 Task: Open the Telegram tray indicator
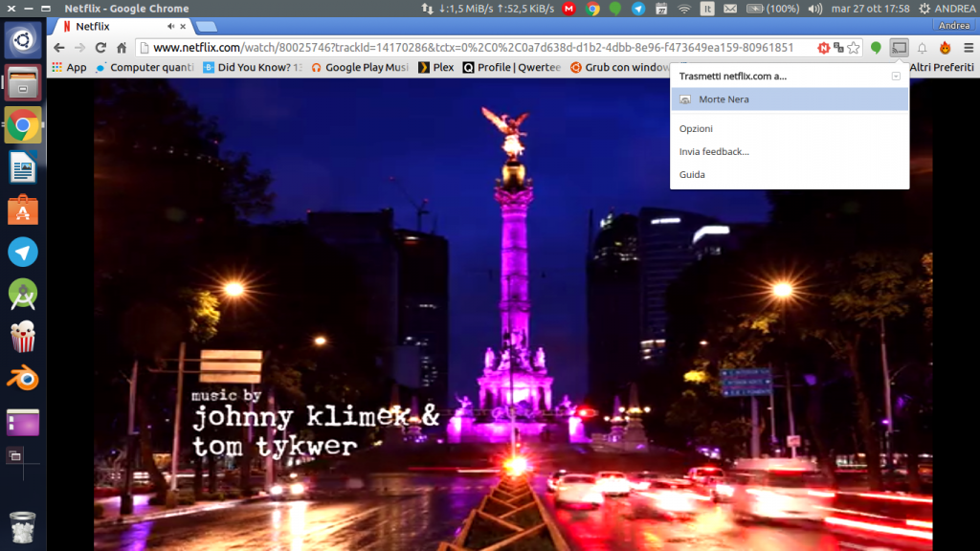coord(638,9)
